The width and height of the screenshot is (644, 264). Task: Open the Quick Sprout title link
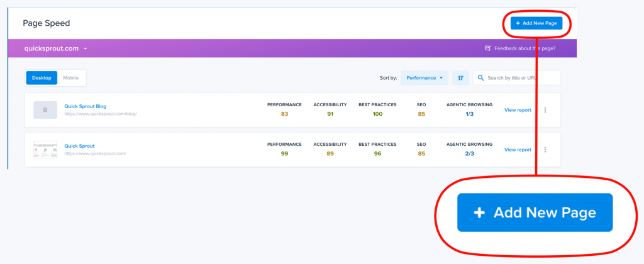tap(79, 146)
